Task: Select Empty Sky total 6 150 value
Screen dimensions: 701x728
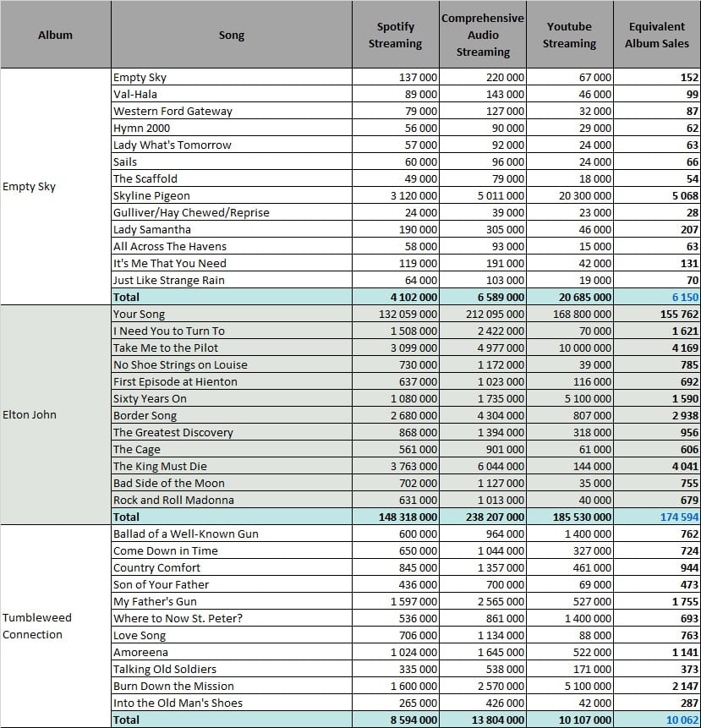Action: (657, 297)
